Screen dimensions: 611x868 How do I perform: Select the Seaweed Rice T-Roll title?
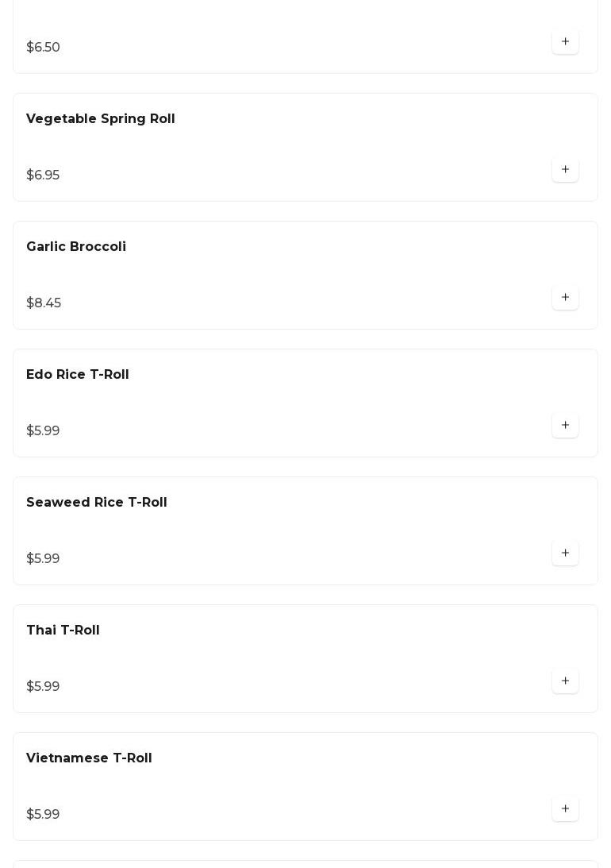point(97,502)
